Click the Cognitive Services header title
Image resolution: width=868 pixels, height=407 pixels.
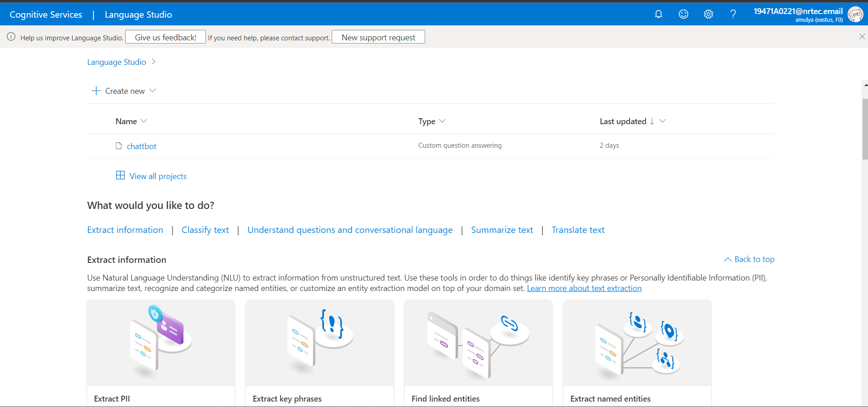click(x=46, y=15)
